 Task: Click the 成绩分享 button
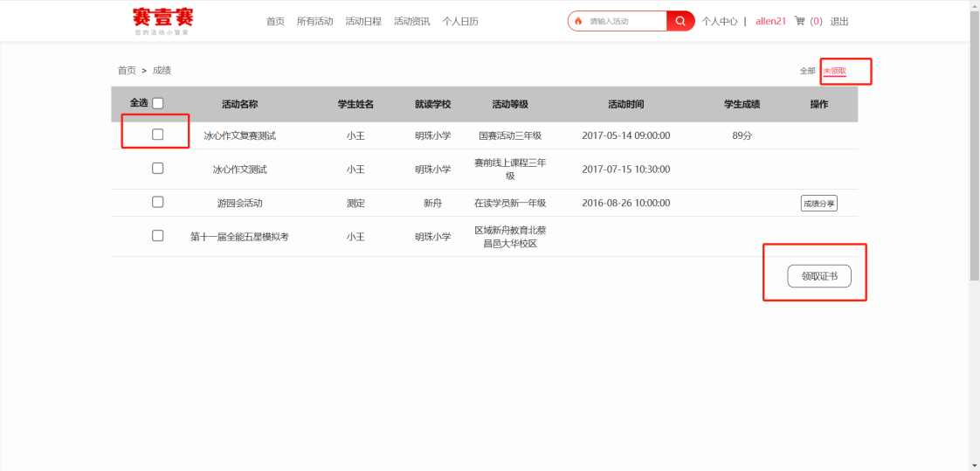tap(818, 204)
